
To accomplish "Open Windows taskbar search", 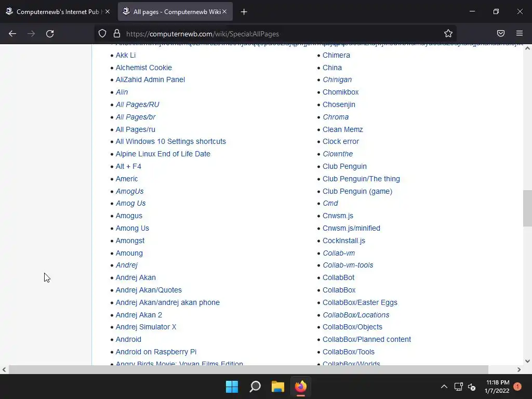I will (x=255, y=387).
